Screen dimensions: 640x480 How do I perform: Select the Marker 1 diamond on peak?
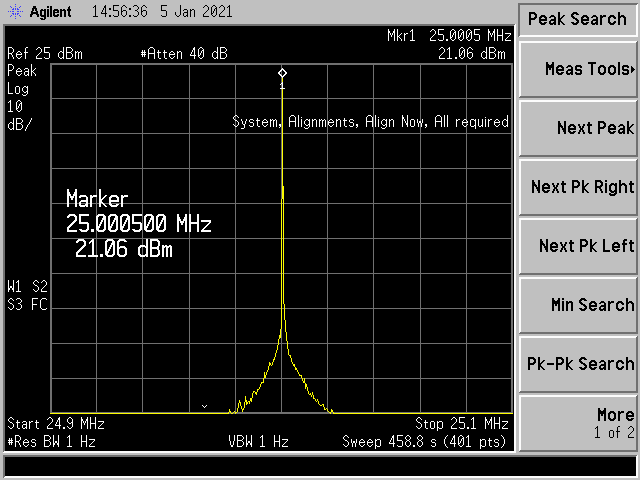282,73
